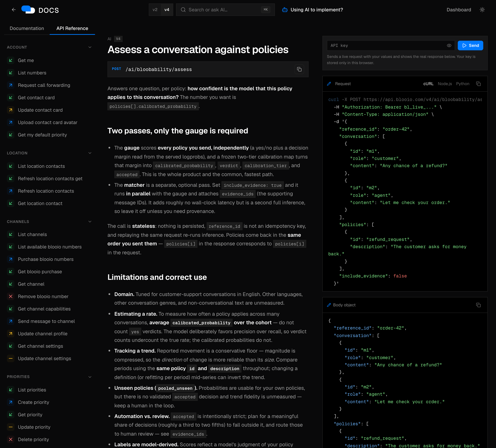Focus the Search or ask AI field
Viewport: 496px width, 448px height.
pyautogui.click(x=225, y=10)
